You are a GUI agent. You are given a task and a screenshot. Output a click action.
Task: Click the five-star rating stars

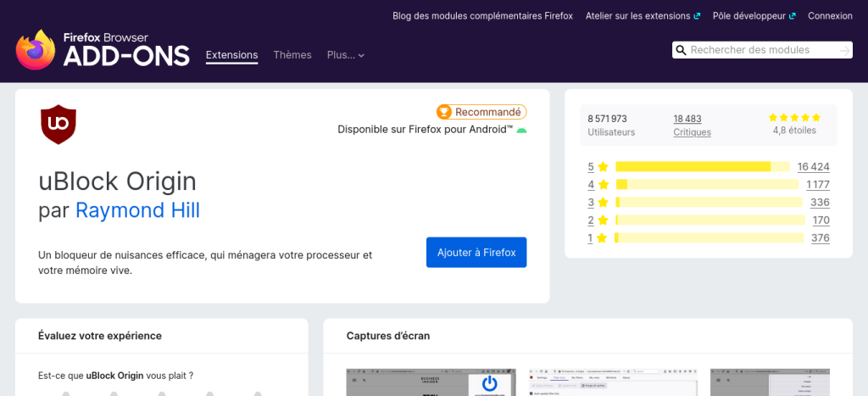point(794,118)
